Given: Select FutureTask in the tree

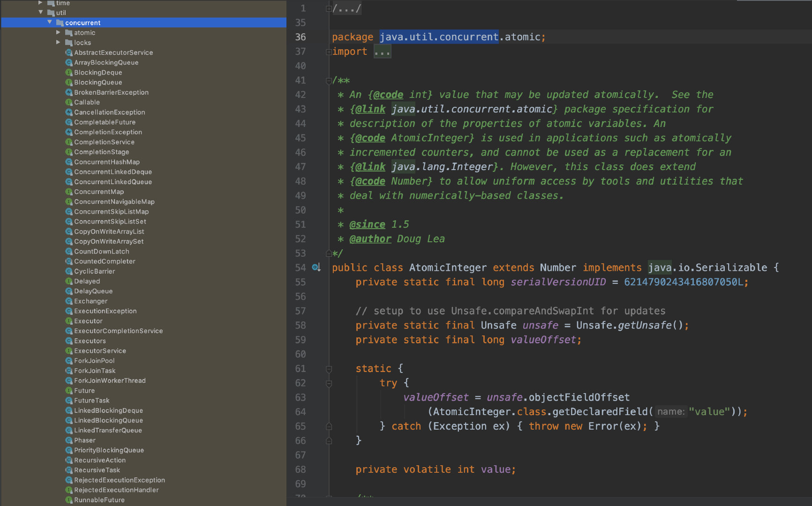Looking at the screenshot, I should 91,401.
